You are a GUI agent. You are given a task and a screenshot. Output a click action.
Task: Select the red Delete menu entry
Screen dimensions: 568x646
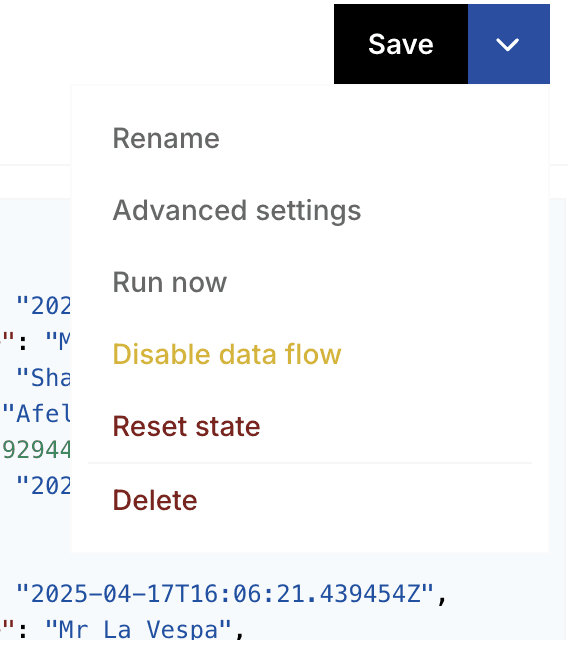[155, 500]
